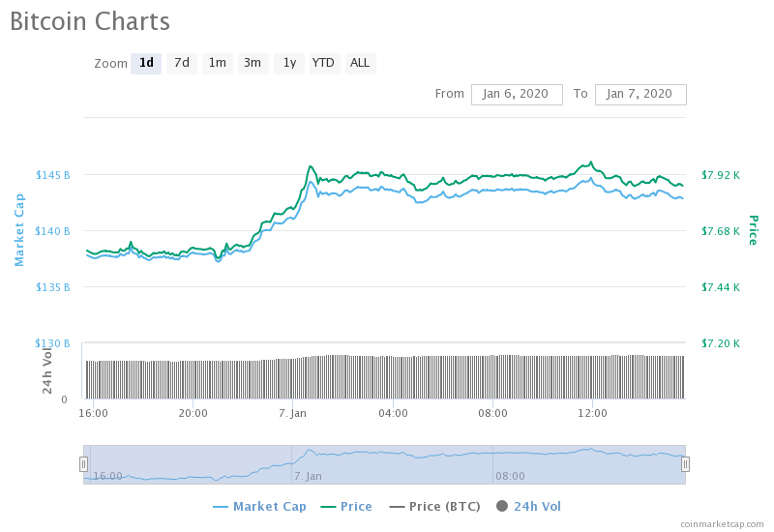Click the $7.92 K price axis label
Image resolution: width=774 pixels, height=532 pixels.
[x=721, y=175]
